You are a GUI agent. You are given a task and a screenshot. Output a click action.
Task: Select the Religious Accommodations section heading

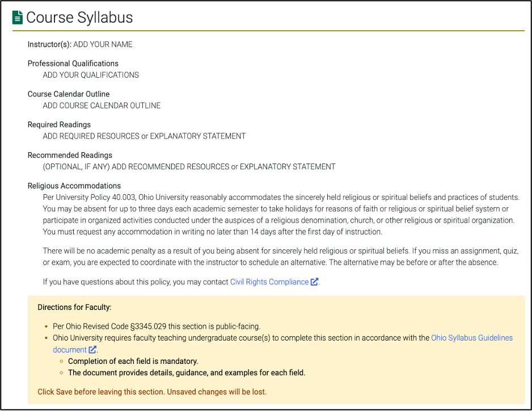pyautogui.click(x=74, y=185)
